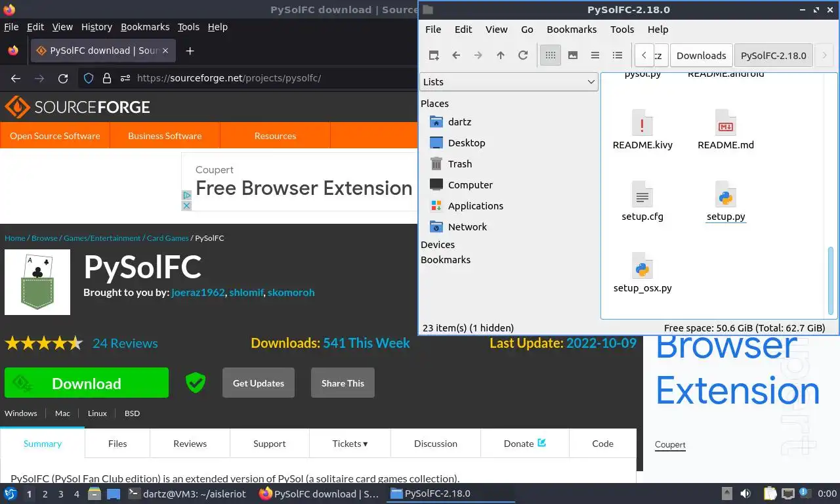Screen dimensions: 840x504
Task: Open the file manager Tools menu
Action: [x=622, y=30]
